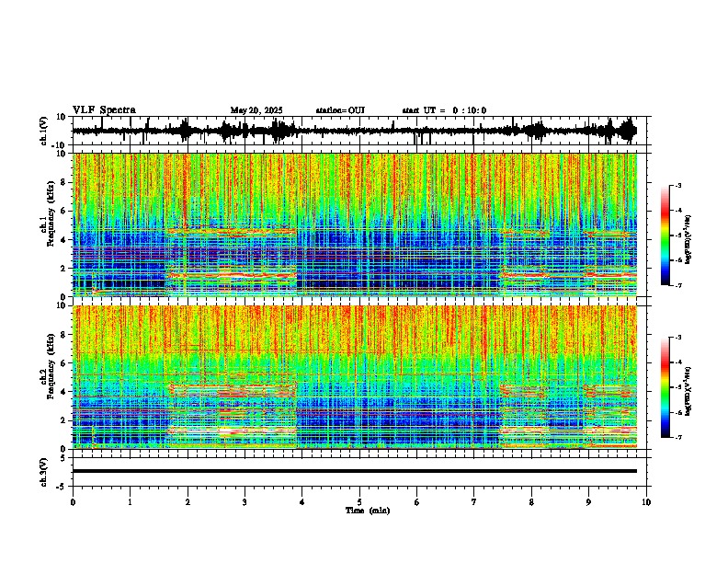Image resolution: width=728 pixels, height=563 pixels.
Task: Click the color scale bar beside the ch.2 spectrogram
Action: click(665, 387)
